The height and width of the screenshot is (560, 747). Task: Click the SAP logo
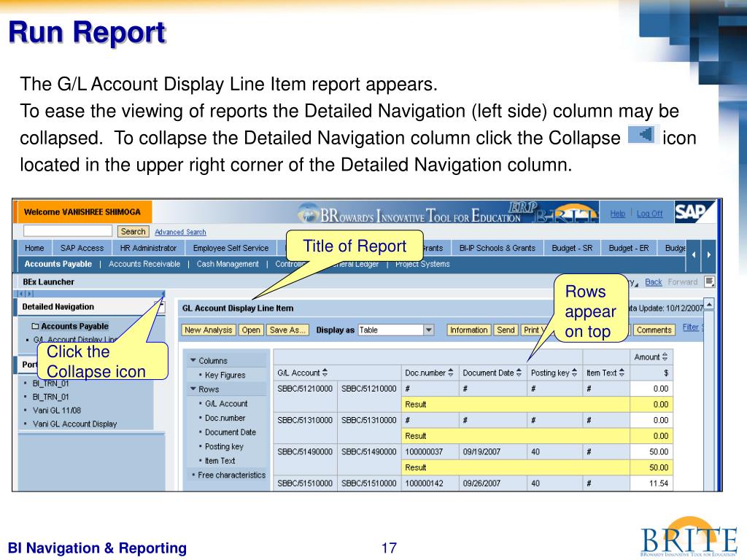pos(694,212)
